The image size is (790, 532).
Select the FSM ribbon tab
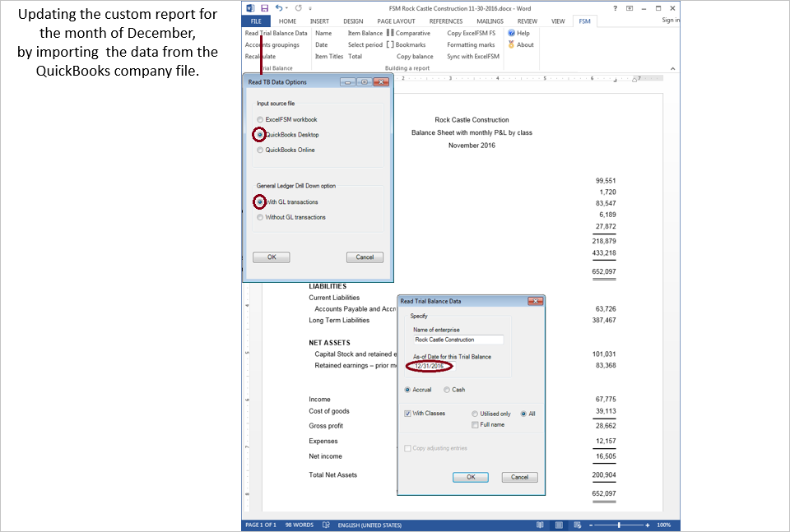tap(584, 21)
